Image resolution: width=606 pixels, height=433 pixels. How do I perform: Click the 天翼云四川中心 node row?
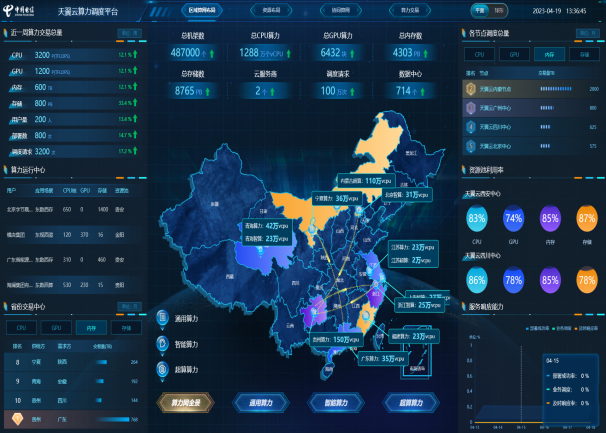click(531, 127)
